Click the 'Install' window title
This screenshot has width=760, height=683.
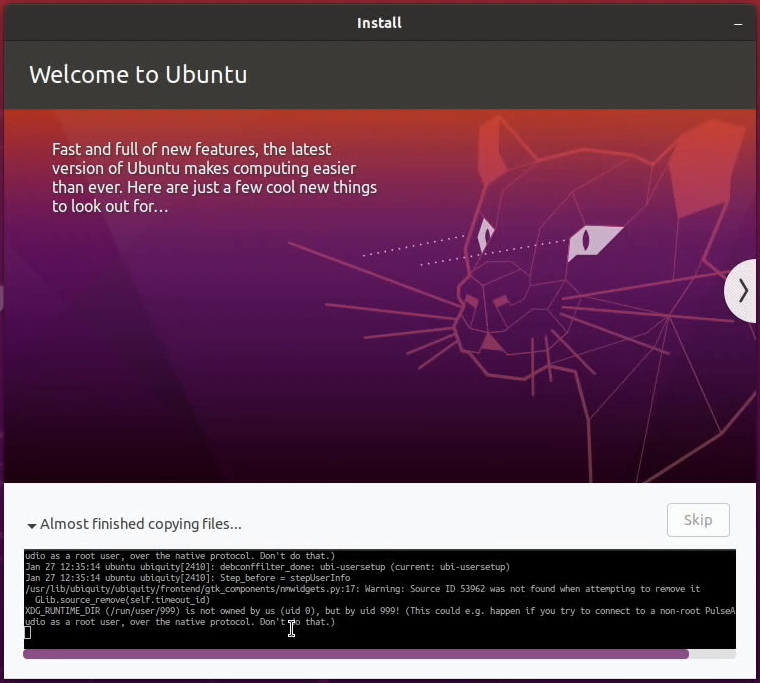click(379, 23)
